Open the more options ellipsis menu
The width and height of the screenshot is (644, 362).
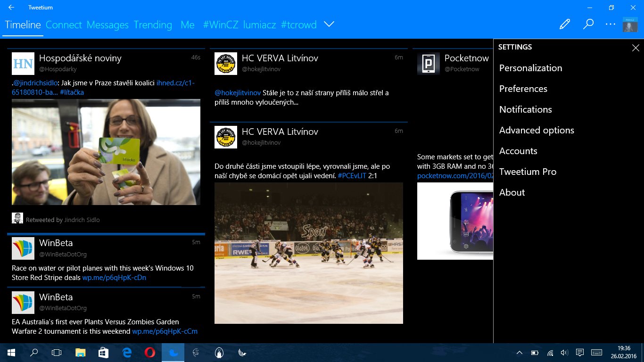[x=611, y=25]
